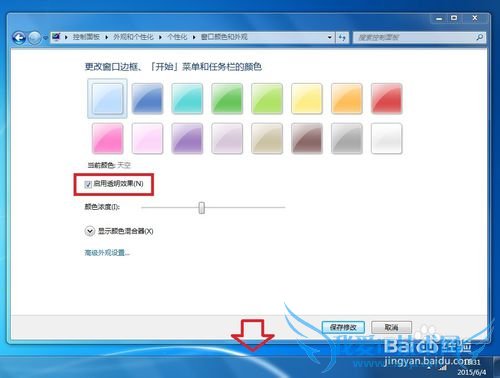The image size is (500, 378).
Task: Maximize the window
Action: point(454,19)
